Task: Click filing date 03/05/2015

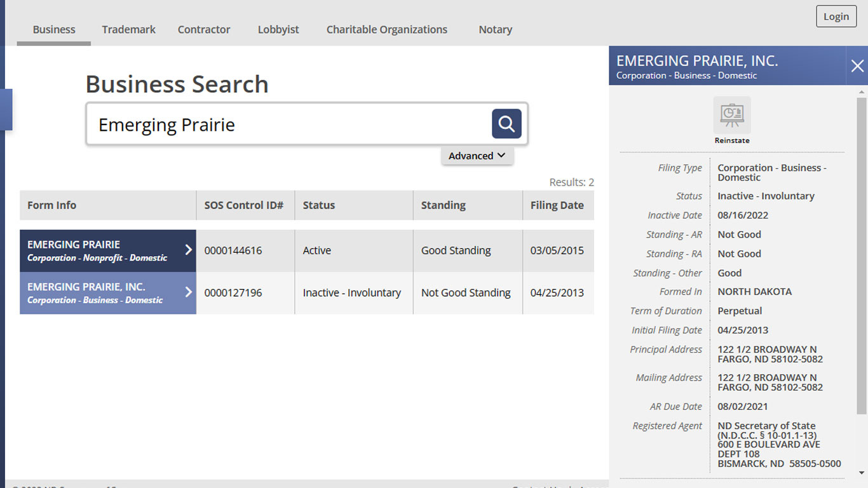Action: click(x=557, y=250)
